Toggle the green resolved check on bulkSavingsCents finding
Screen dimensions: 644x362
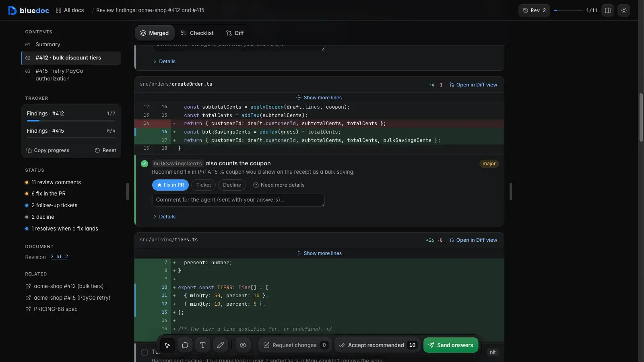pyautogui.click(x=144, y=164)
